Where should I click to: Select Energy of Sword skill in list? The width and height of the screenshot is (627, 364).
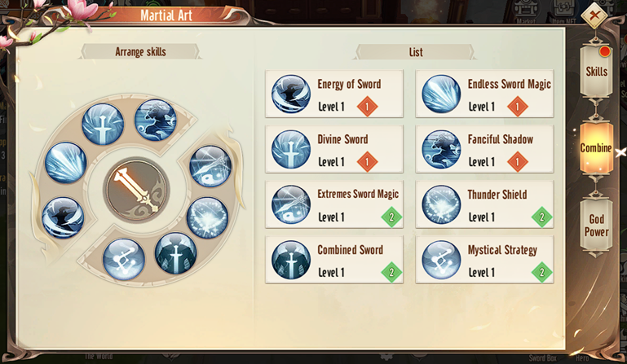pyautogui.click(x=334, y=94)
